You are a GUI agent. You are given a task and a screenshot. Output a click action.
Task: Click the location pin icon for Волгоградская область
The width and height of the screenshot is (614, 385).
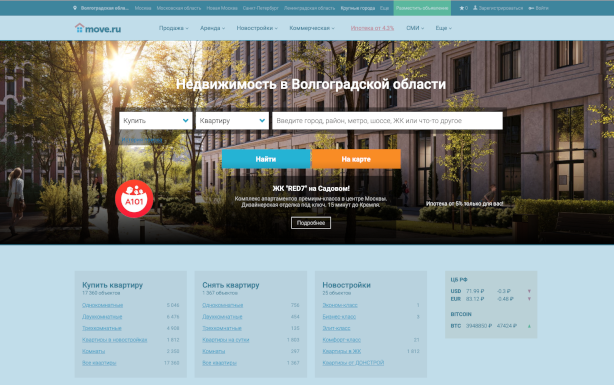[75, 8]
